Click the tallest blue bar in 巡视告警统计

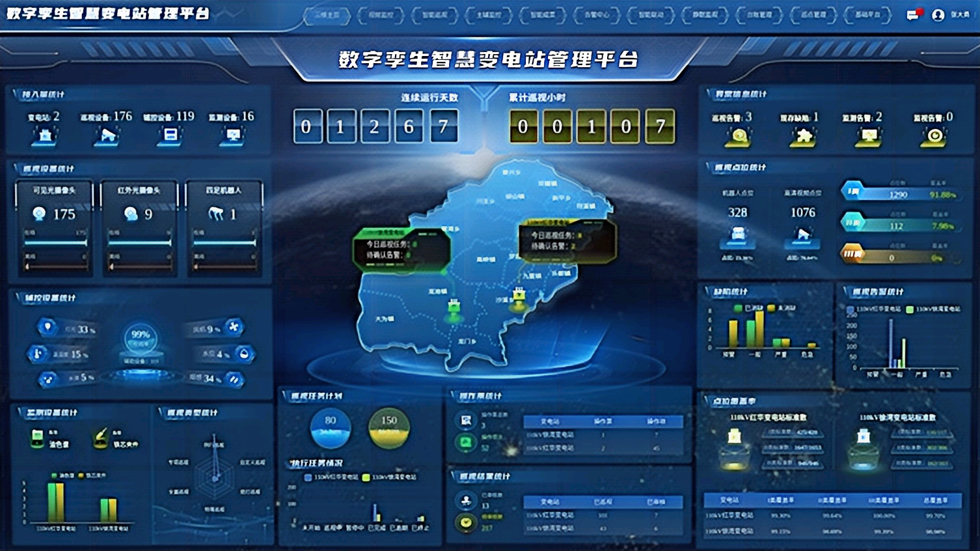[x=890, y=344]
